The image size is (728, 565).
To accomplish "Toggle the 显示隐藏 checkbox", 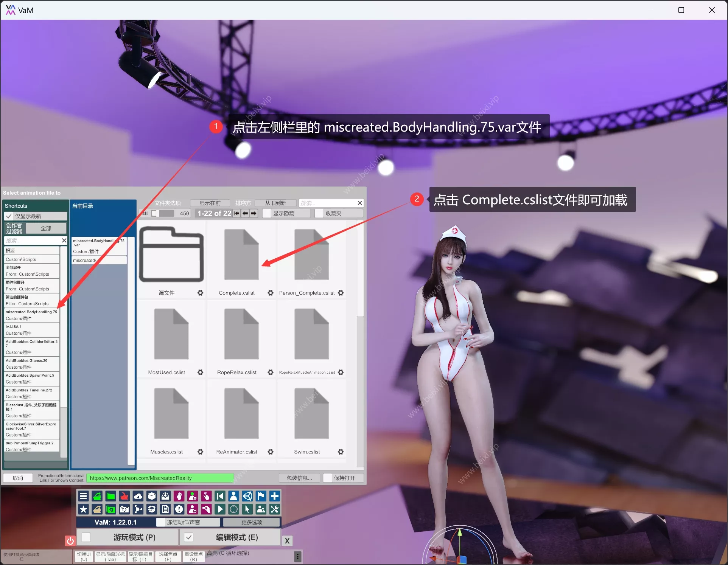I will point(267,213).
